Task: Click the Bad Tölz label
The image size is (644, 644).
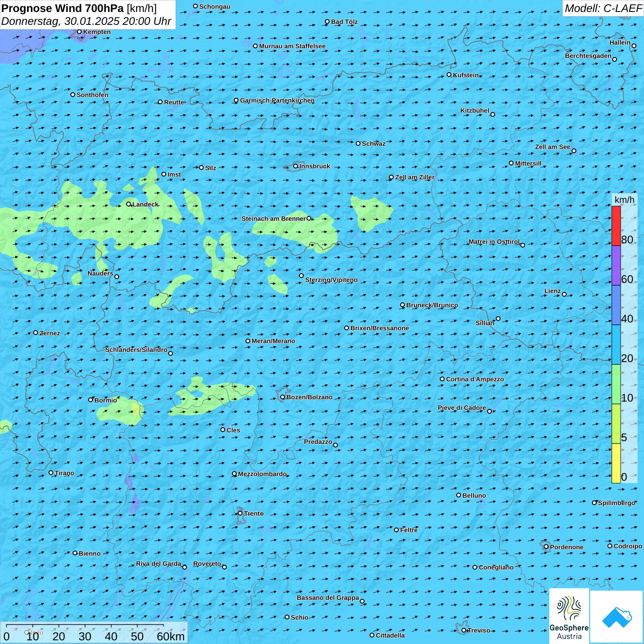Action: (345, 22)
